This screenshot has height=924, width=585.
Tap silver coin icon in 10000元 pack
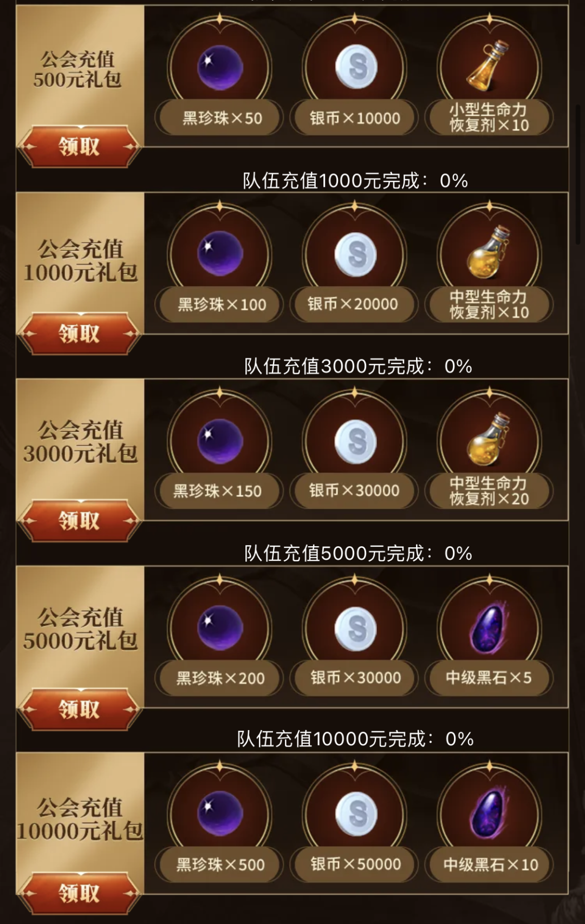point(355,814)
